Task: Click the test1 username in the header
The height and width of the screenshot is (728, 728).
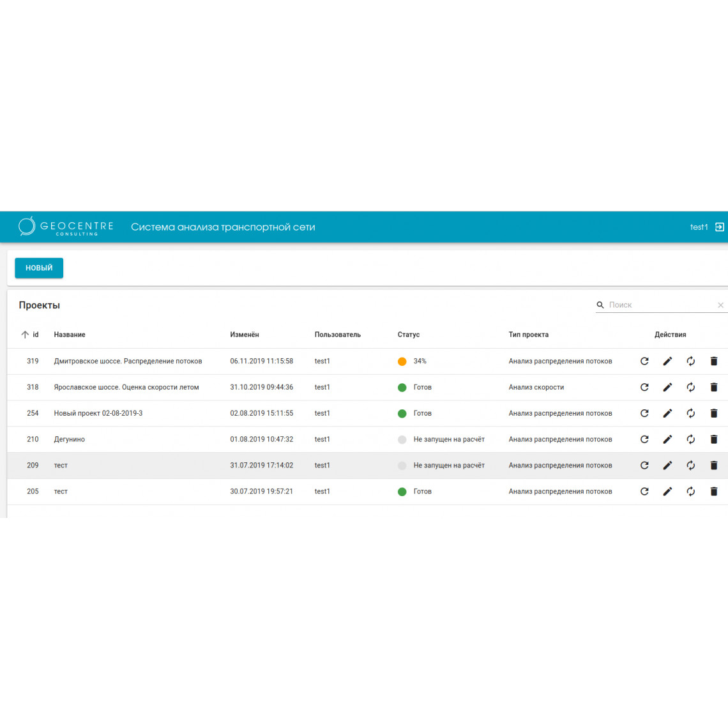Action: tap(699, 227)
